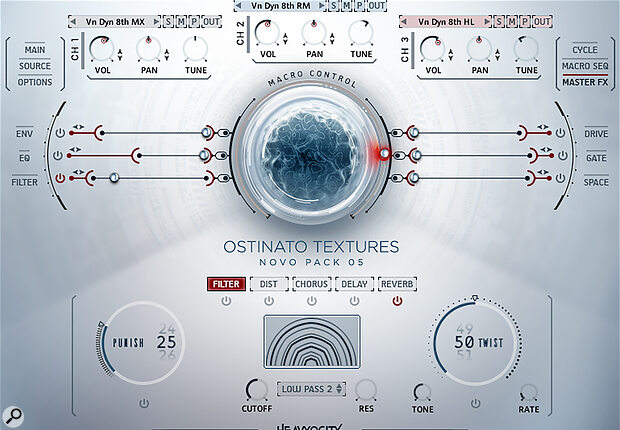Toggle the EQ power button
620x430 pixels.
(x=58, y=155)
